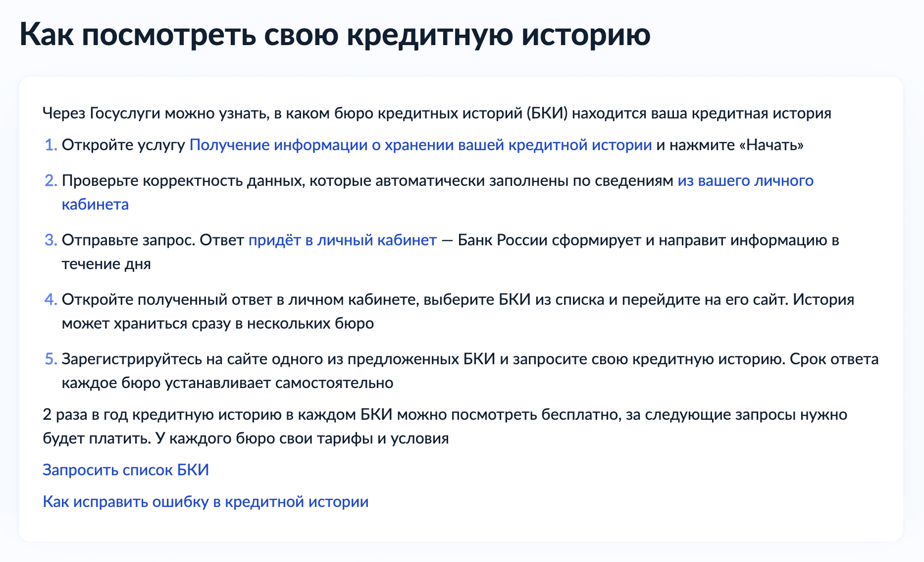The width and height of the screenshot is (924, 562).
Task: Open "Как исправить ошибку в кредитной истории"
Action: (x=205, y=502)
